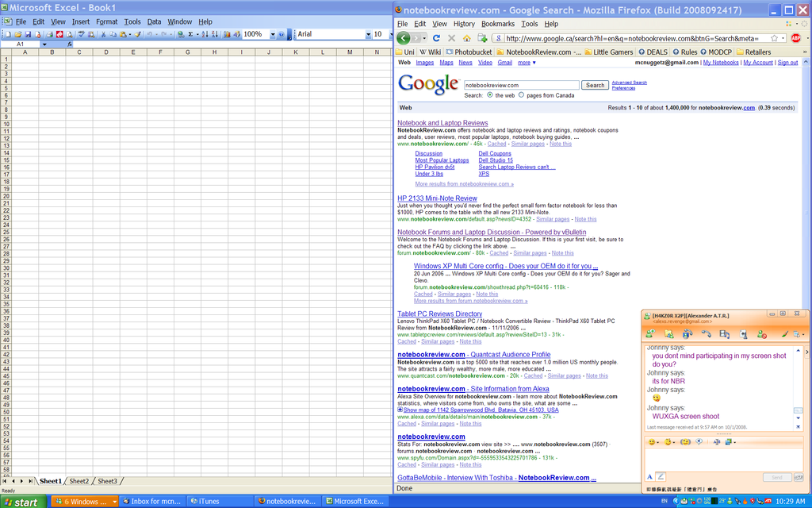812x508 pixels.
Task: Open the Name Box dropdown arrow
Action: coord(44,44)
